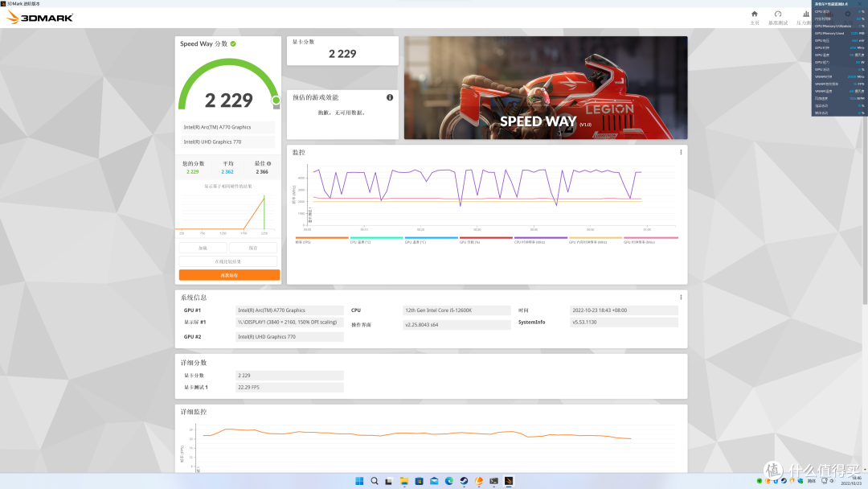Open Microsoft Edge from the taskbar

point(449,481)
